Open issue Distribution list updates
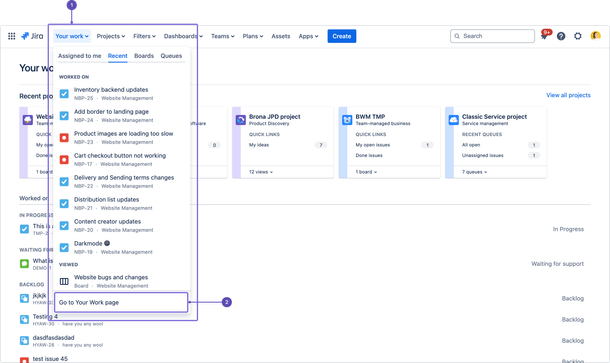Image resolution: width=610 pixels, height=363 pixels. coord(106,200)
